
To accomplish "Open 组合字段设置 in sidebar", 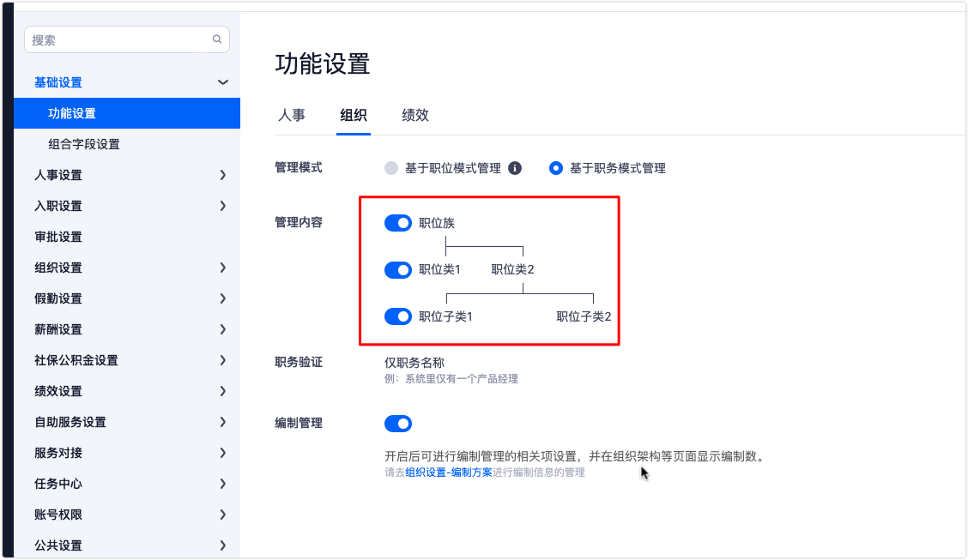I will tap(84, 144).
